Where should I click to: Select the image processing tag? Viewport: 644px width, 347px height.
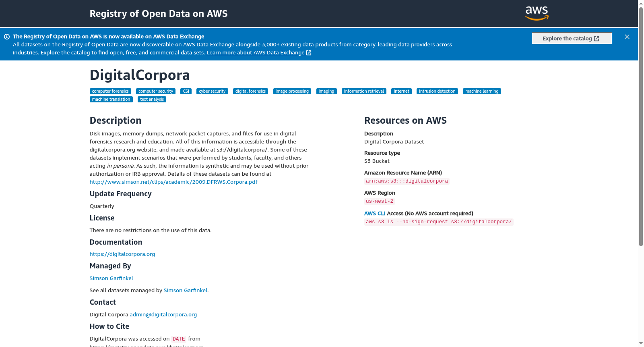click(x=292, y=91)
